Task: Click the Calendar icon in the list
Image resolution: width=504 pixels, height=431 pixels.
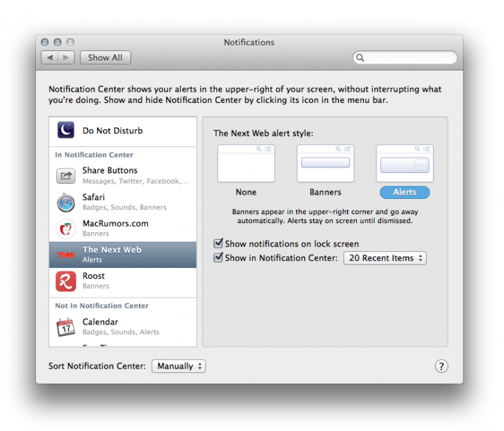Action: tap(66, 327)
